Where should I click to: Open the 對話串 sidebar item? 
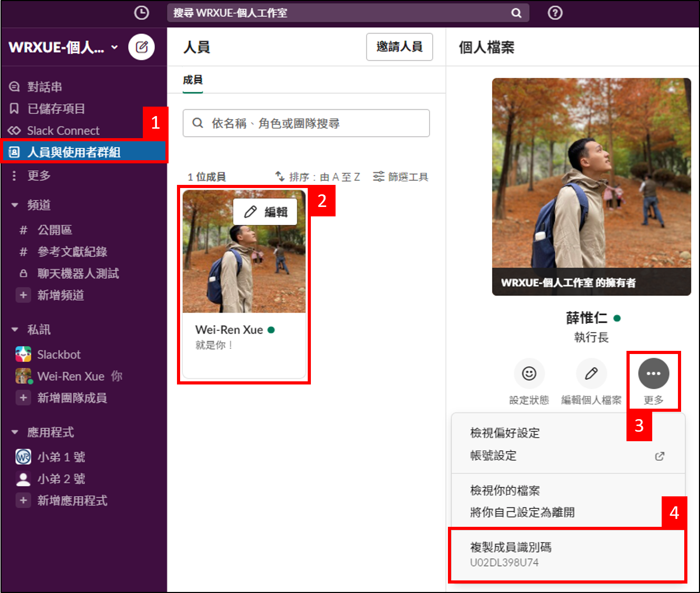(x=83, y=87)
